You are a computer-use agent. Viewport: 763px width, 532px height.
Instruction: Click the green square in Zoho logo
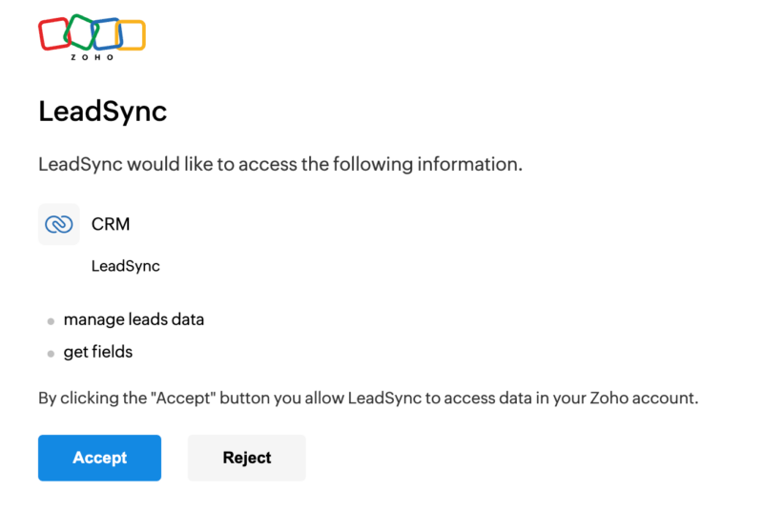tap(81, 32)
